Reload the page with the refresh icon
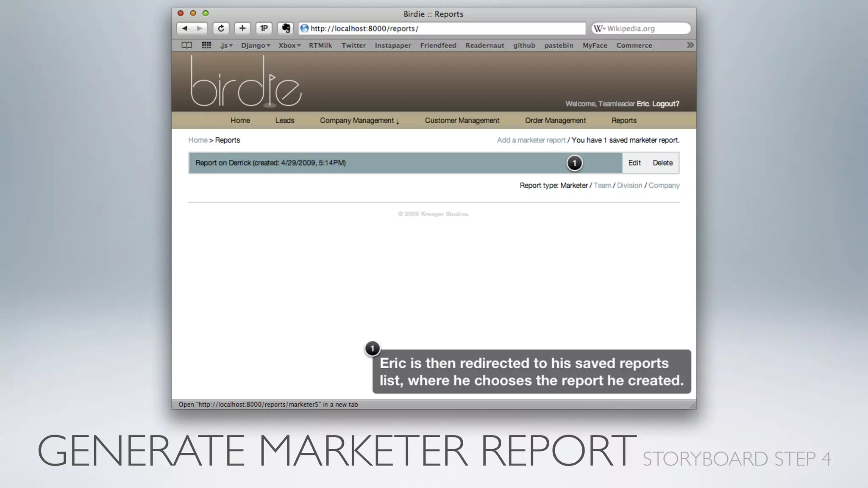The width and height of the screenshot is (868, 488). pyautogui.click(x=221, y=28)
